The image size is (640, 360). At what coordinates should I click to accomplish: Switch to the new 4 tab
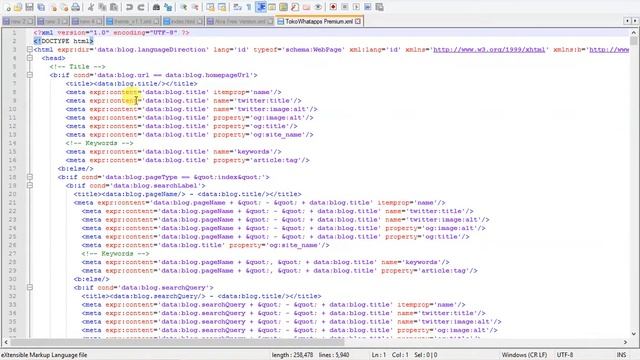click(87, 21)
